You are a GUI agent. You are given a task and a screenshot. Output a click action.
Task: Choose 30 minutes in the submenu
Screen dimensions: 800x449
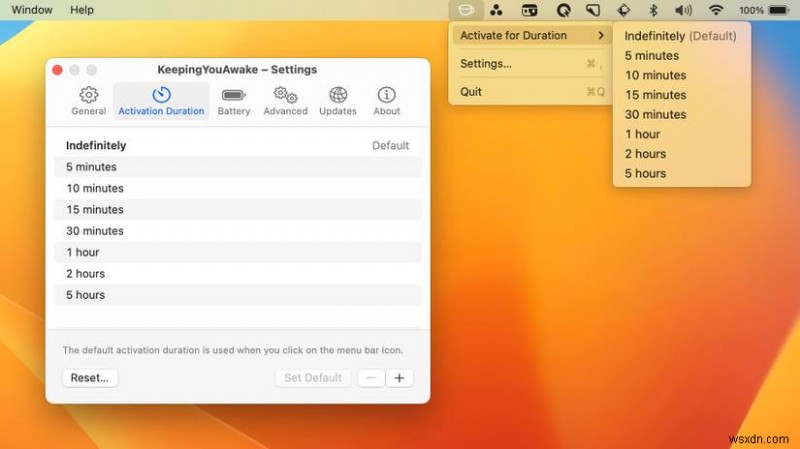681,114
